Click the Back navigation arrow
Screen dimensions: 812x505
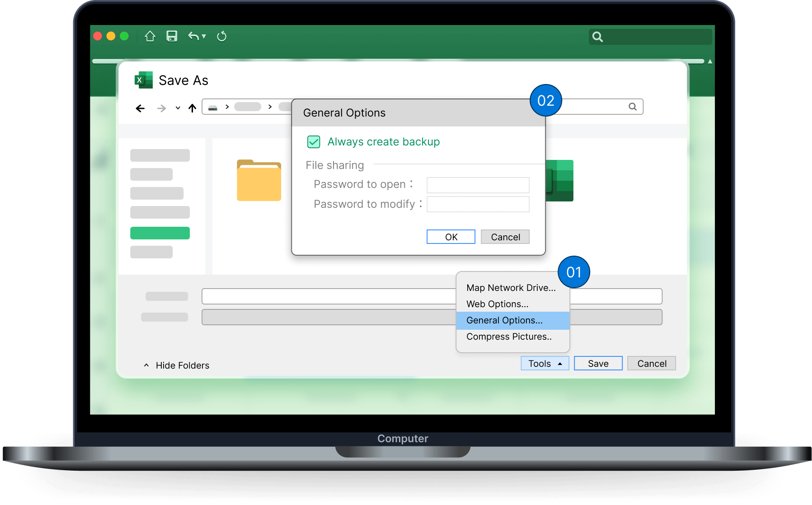(140, 108)
